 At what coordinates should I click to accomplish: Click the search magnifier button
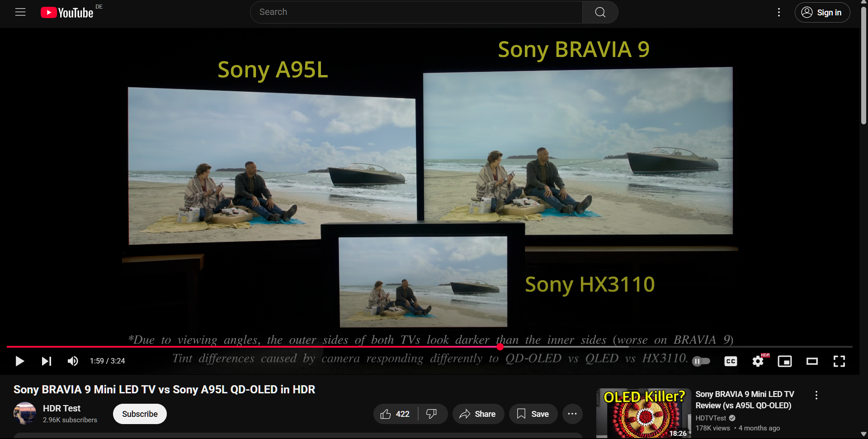[600, 12]
